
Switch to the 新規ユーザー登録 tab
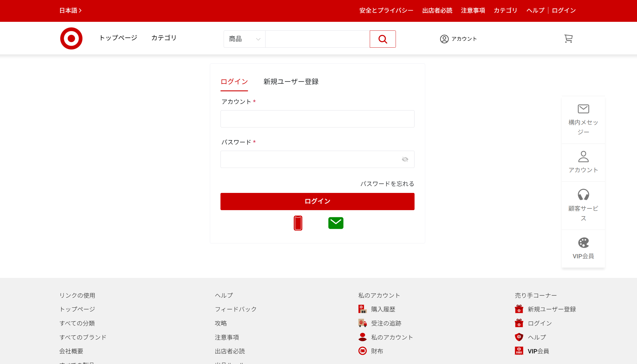(291, 82)
